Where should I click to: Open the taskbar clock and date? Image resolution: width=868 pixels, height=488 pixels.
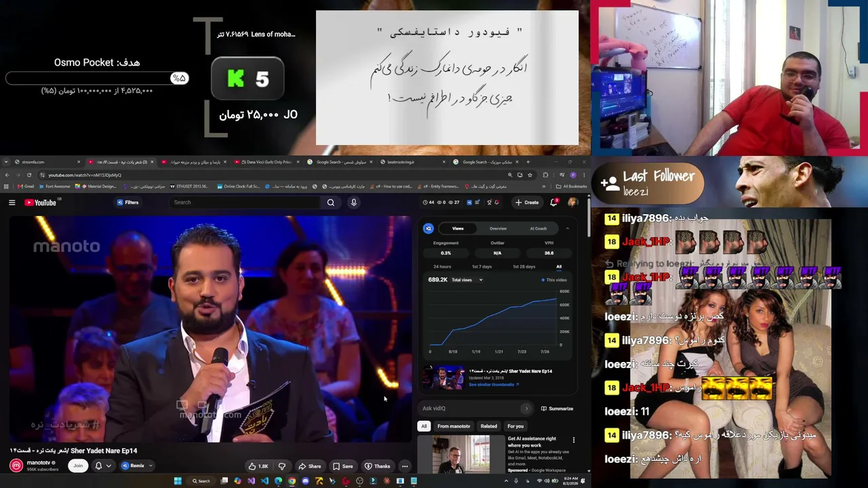[570, 481]
